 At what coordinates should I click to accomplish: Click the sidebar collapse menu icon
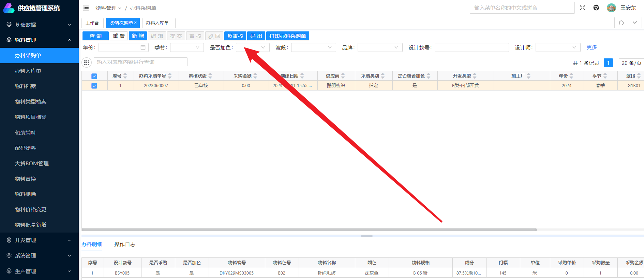(86, 8)
